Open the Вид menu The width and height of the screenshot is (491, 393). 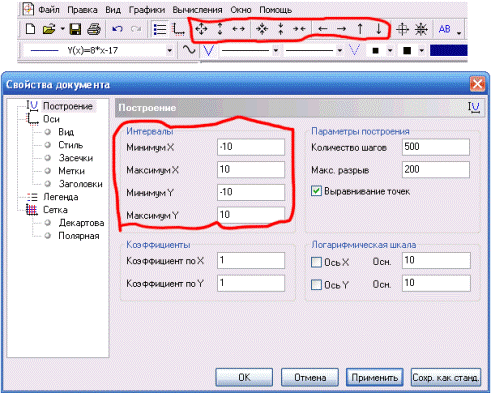tap(113, 10)
